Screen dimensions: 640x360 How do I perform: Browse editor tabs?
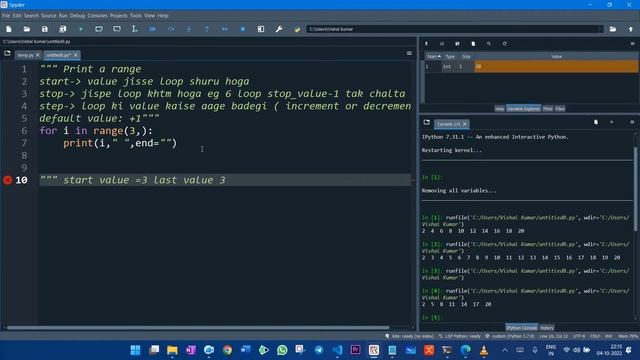click(7, 53)
